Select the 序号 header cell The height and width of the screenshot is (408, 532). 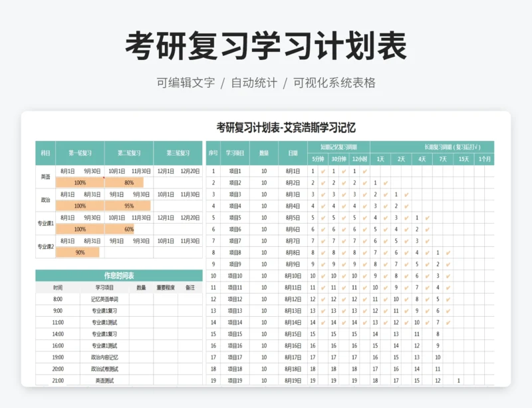(x=213, y=153)
